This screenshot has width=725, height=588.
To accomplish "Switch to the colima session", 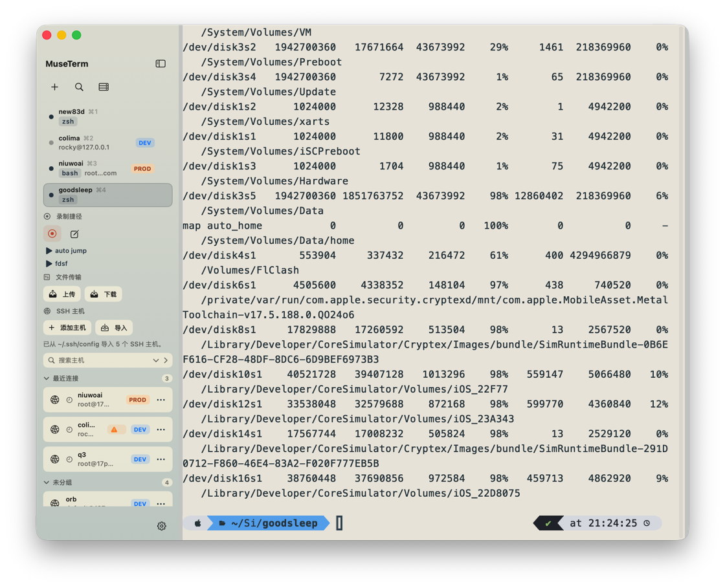I will coord(107,143).
